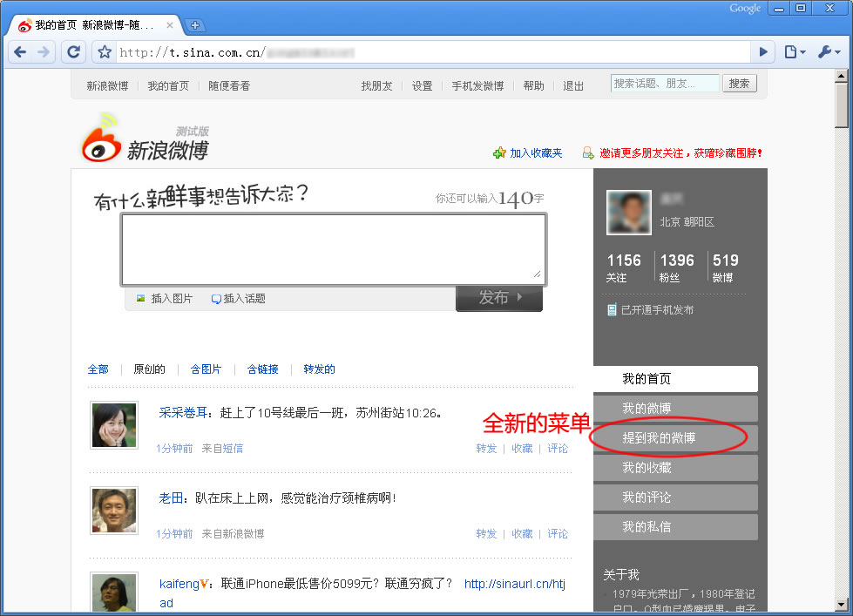Open the 采采卷耳 username link
853x616 pixels.
click(x=183, y=413)
